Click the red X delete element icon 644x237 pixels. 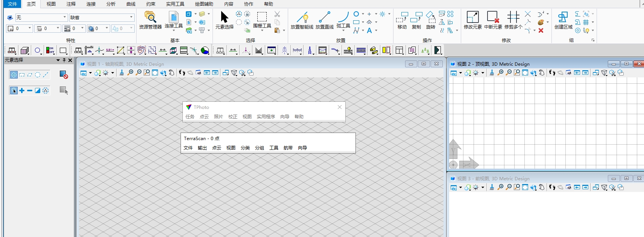[541, 30]
